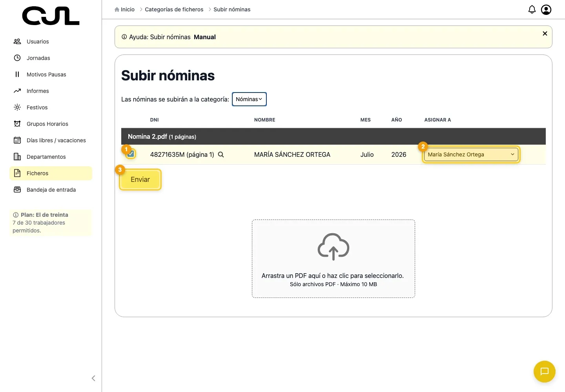Open the chat support bubble
This screenshot has width=565, height=392.
(545, 372)
